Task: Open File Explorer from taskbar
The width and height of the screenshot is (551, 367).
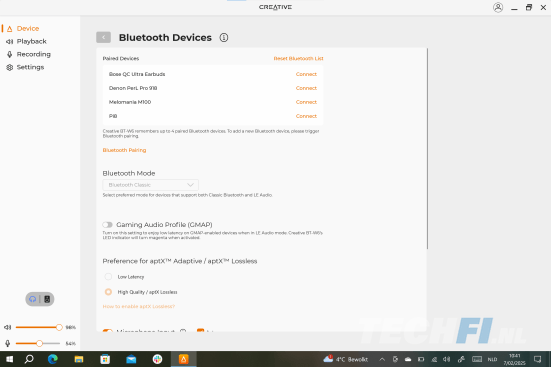Action: 79,359
